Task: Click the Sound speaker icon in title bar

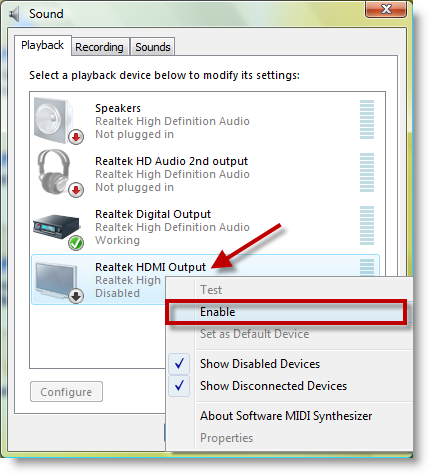Action: pos(14,14)
